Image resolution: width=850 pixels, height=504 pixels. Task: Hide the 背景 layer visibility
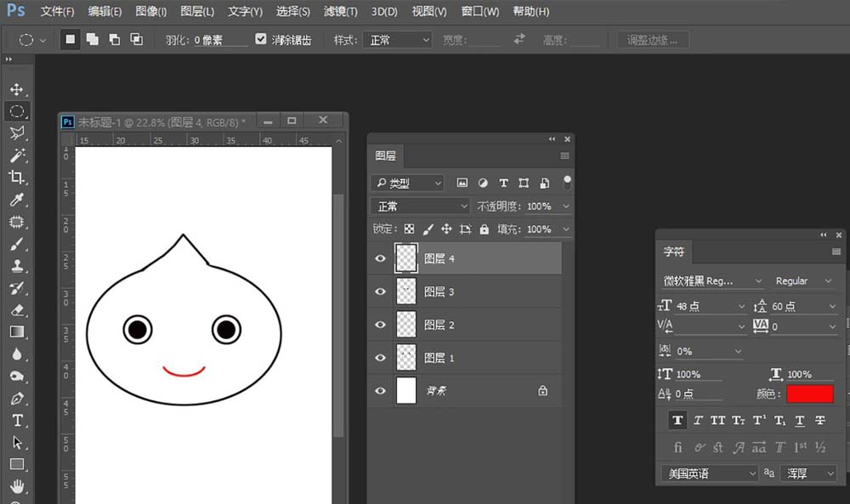[380, 391]
